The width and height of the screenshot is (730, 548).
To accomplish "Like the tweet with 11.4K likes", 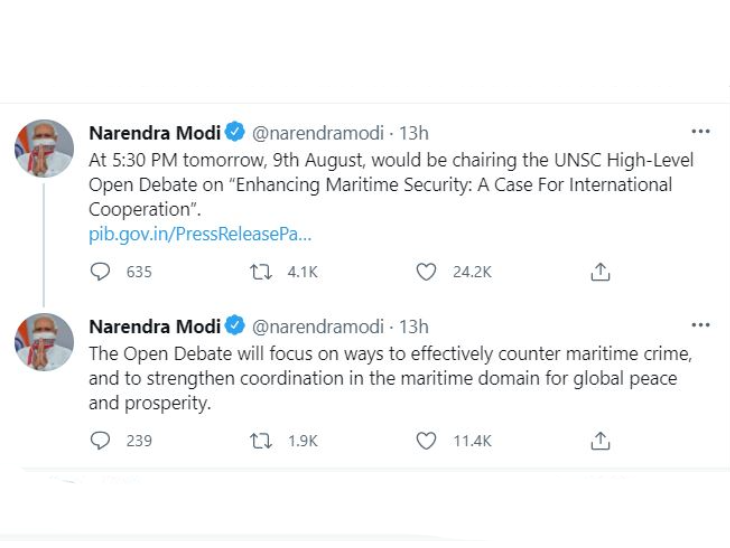I will click(427, 440).
